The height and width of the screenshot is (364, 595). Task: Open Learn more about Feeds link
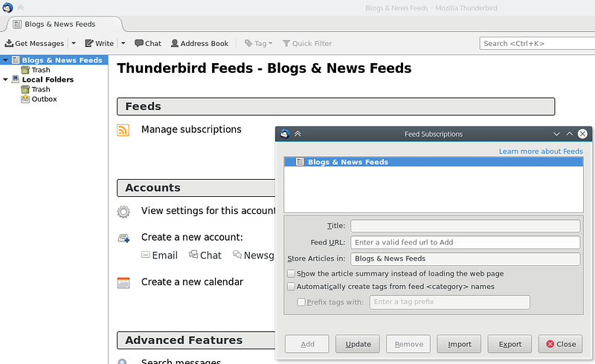541,152
